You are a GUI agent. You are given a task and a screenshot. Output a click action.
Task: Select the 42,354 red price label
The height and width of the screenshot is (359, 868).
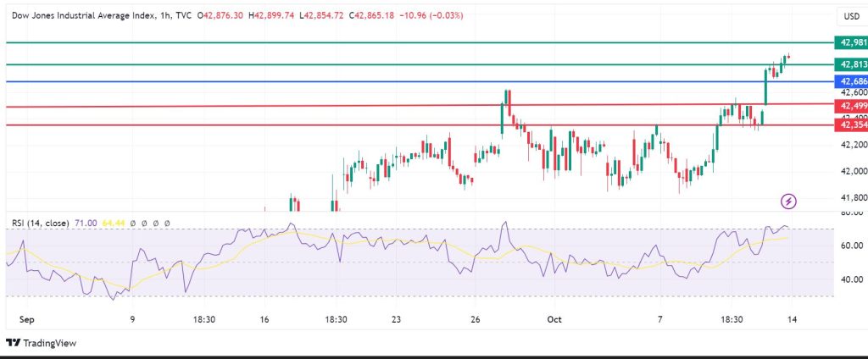(851, 125)
